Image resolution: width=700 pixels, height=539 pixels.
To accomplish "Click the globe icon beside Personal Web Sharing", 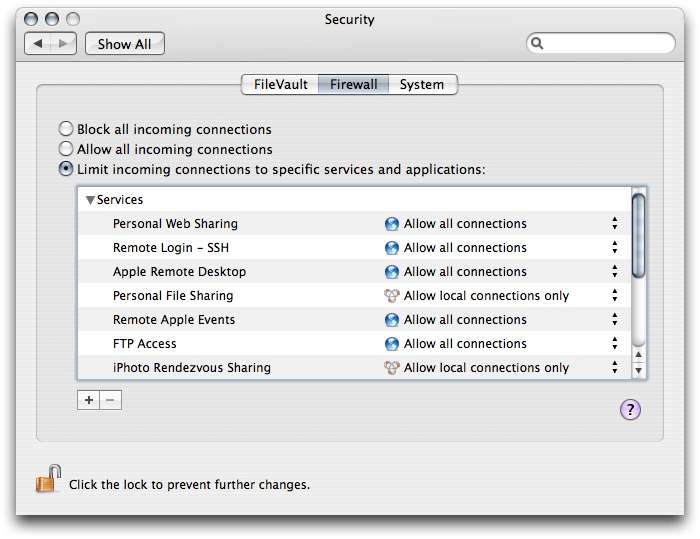I will click(x=392, y=224).
